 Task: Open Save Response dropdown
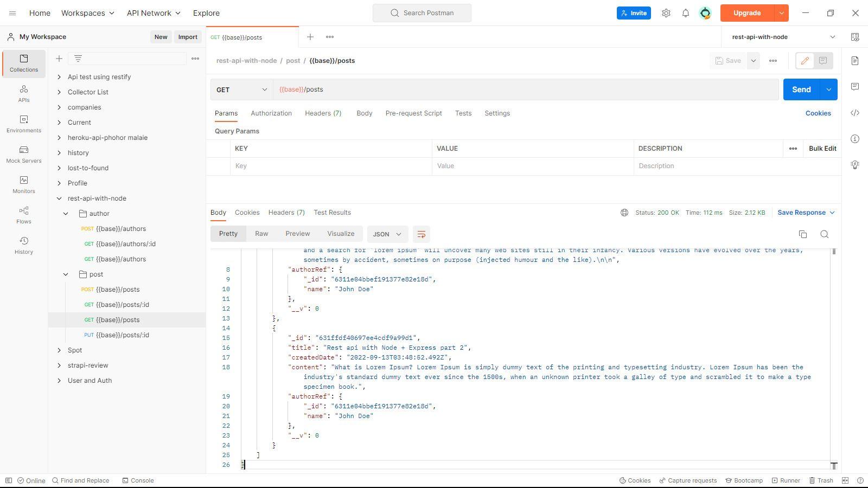click(806, 213)
